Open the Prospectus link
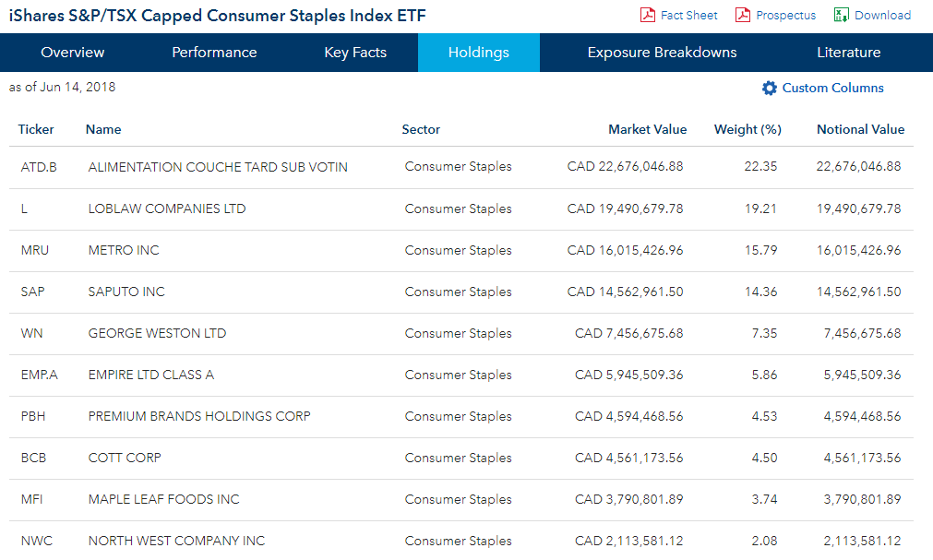This screenshot has height=560, width=933. [785, 15]
